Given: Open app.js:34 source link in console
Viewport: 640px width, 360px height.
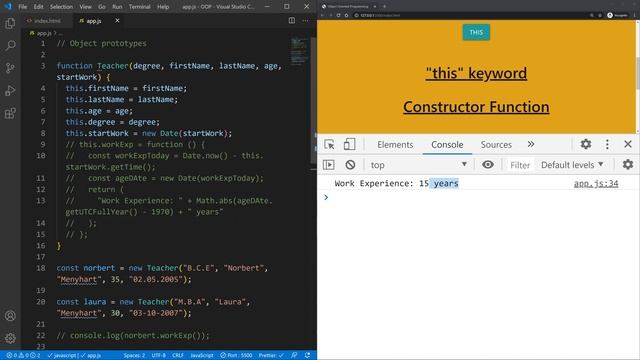Looking at the screenshot, I should [x=596, y=183].
